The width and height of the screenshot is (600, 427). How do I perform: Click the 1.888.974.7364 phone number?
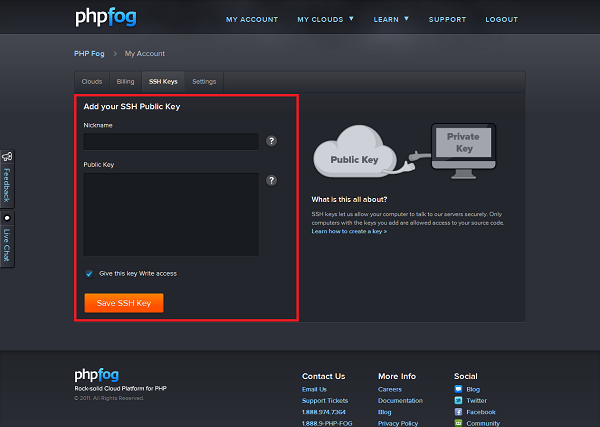(x=324, y=412)
